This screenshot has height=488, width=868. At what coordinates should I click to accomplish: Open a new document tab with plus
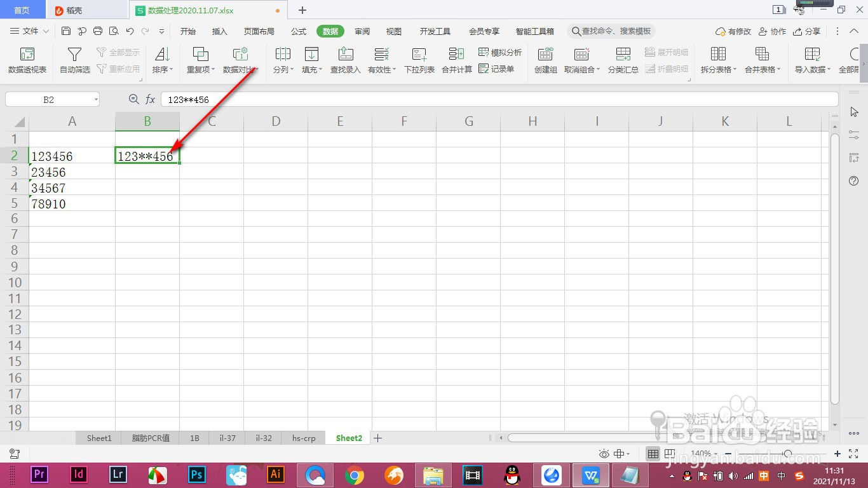302,10
